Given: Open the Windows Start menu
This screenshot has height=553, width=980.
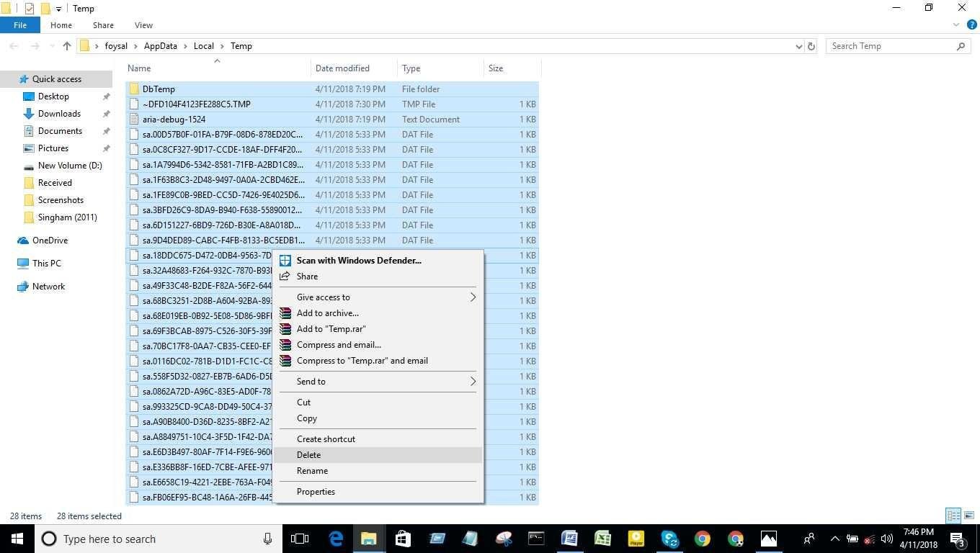Looking at the screenshot, I should [x=17, y=539].
